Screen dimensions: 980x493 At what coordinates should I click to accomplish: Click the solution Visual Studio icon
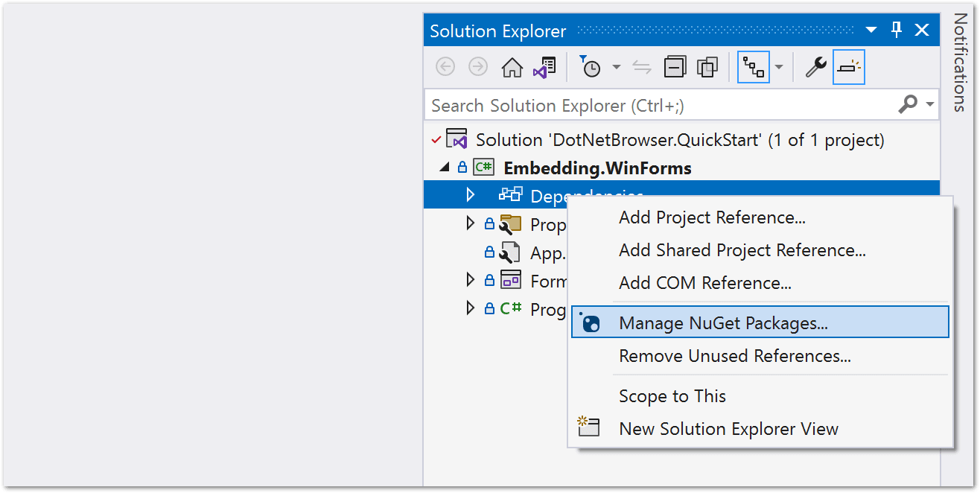click(456, 139)
